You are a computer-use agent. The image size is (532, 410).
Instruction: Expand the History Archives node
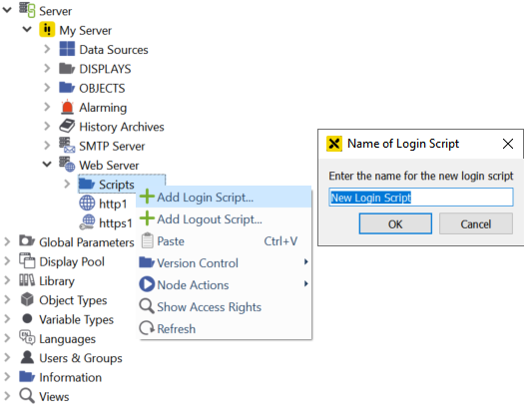point(47,126)
